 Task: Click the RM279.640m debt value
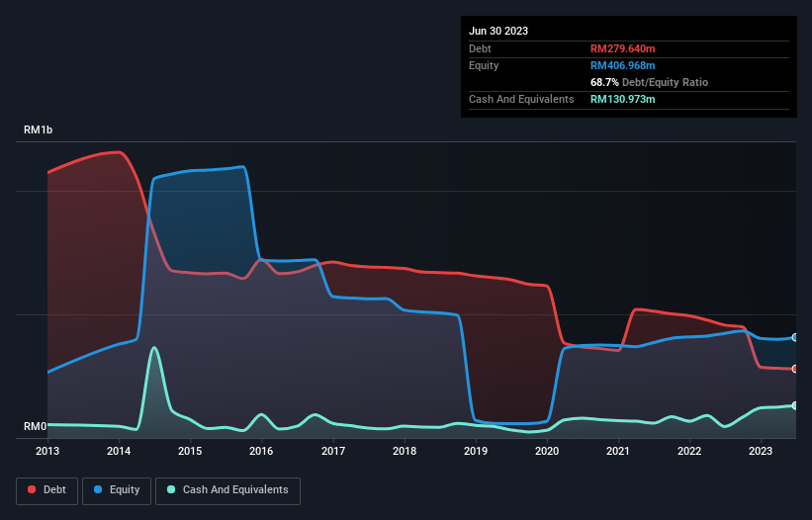(x=622, y=48)
